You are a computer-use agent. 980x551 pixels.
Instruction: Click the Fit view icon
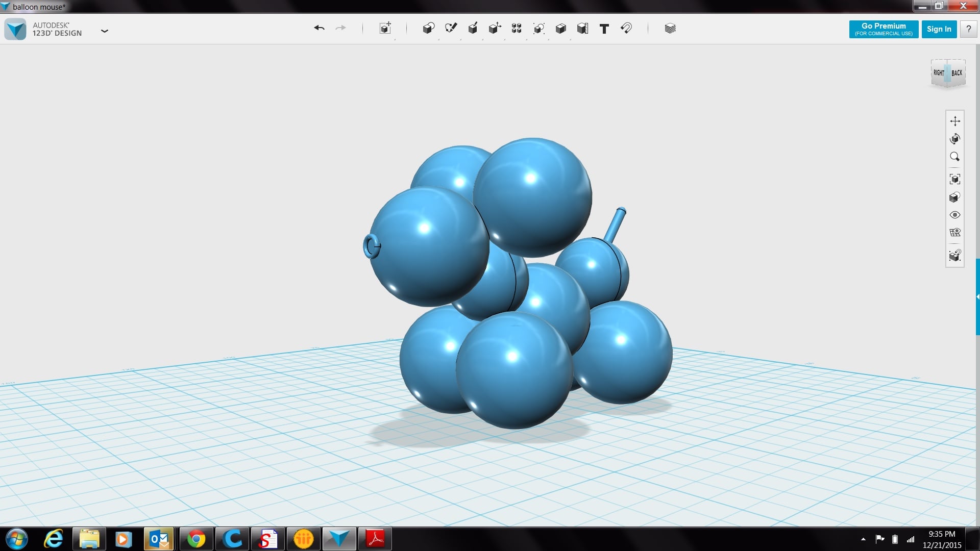point(955,179)
